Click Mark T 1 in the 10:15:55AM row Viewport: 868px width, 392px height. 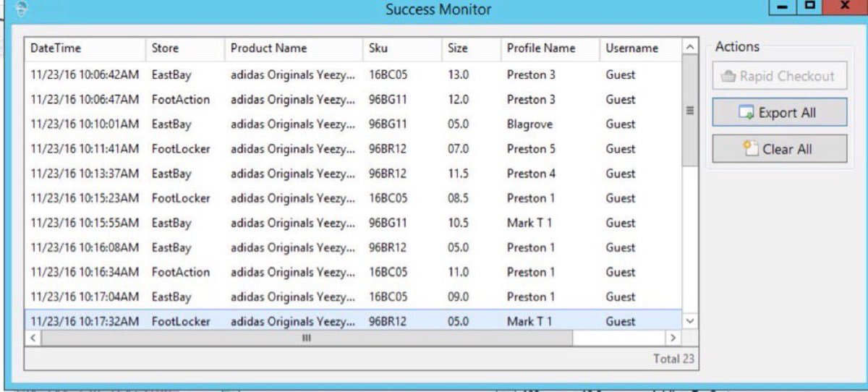pos(529,223)
